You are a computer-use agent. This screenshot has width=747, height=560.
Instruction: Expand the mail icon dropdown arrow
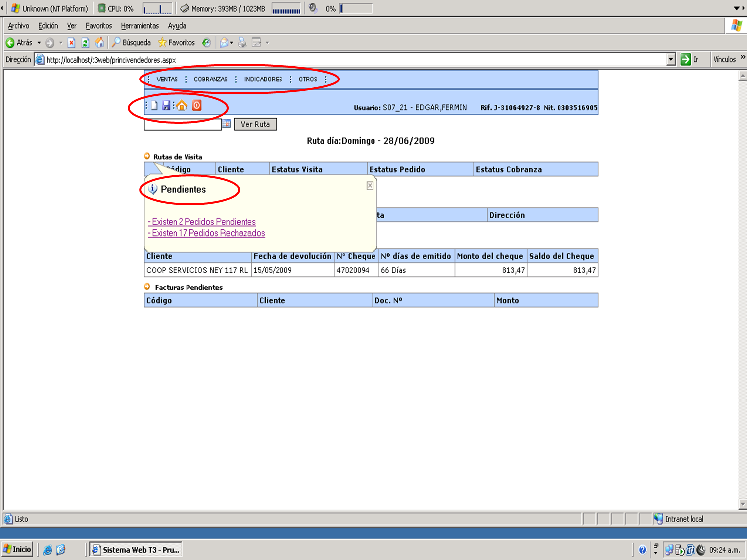(231, 43)
